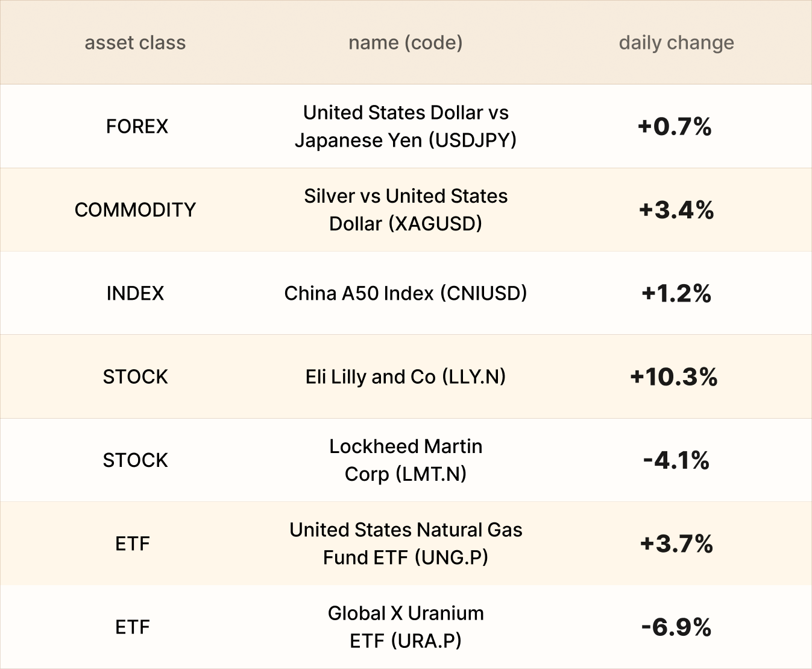Click the +1.2% daily change value

coord(676,294)
